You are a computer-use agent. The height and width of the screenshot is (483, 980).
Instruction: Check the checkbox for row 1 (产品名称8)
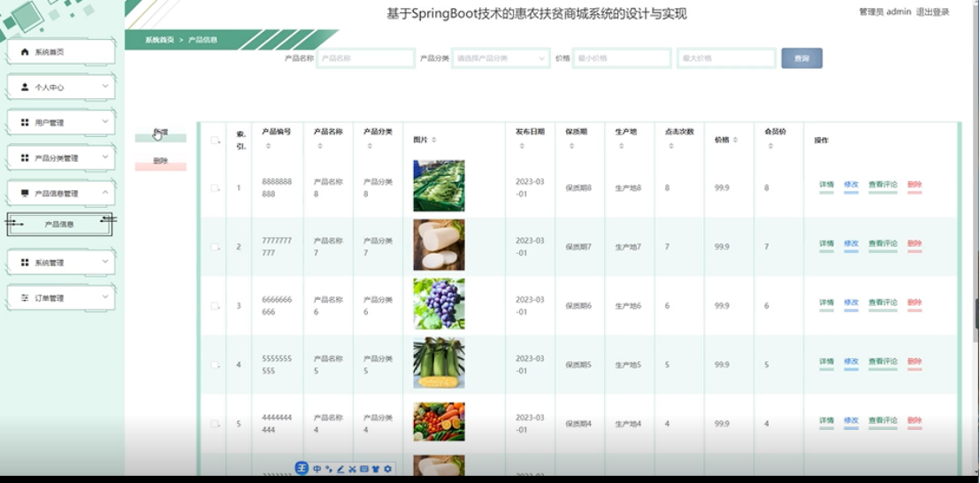214,188
